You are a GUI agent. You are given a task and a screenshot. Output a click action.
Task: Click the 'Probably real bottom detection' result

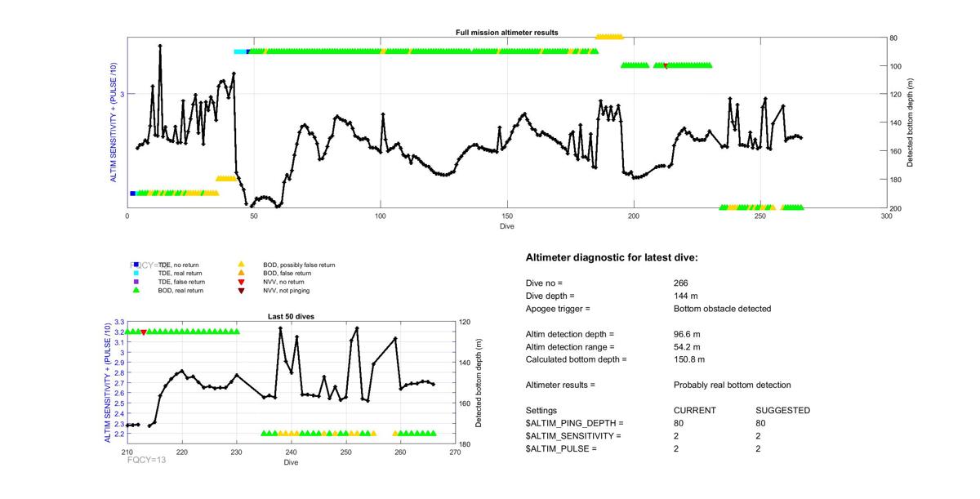[x=732, y=385]
